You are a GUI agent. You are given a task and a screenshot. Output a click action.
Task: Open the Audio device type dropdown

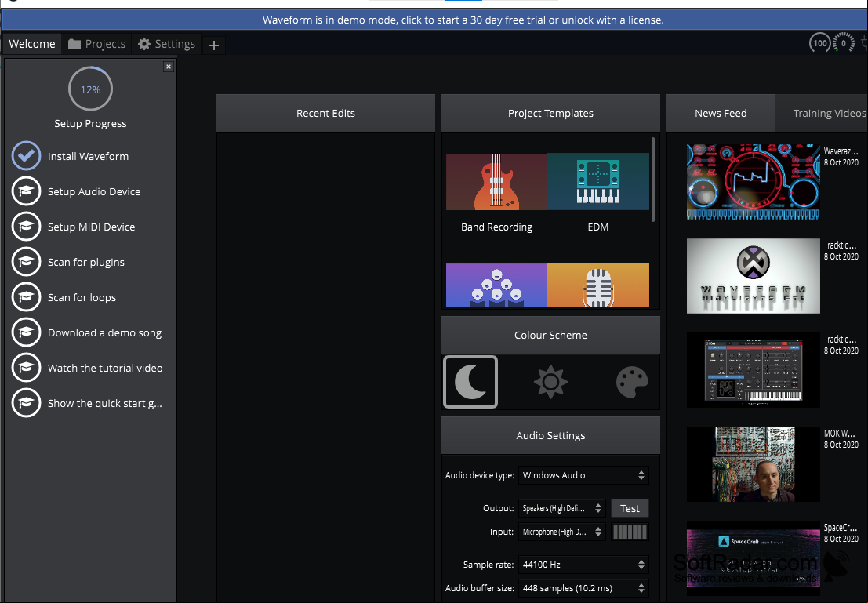(583, 475)
